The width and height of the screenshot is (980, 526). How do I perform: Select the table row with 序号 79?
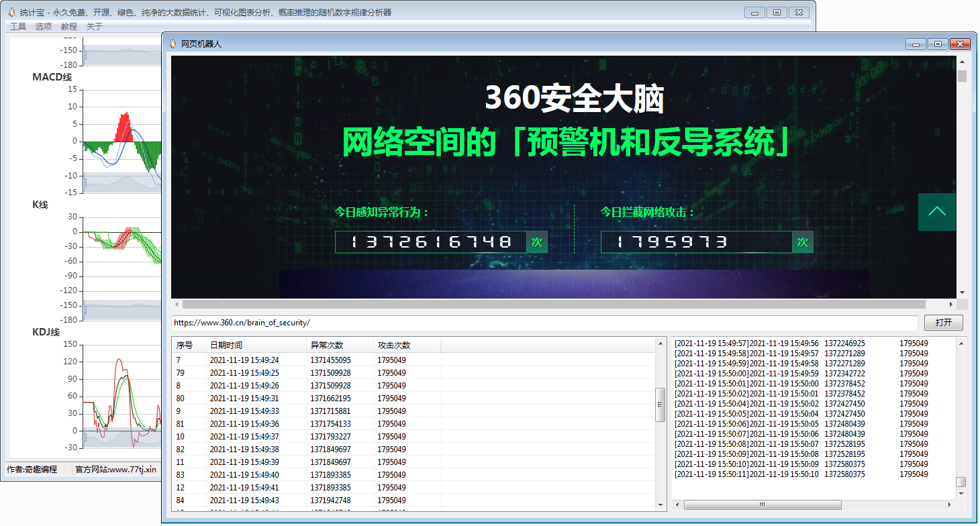click(413, 373)
